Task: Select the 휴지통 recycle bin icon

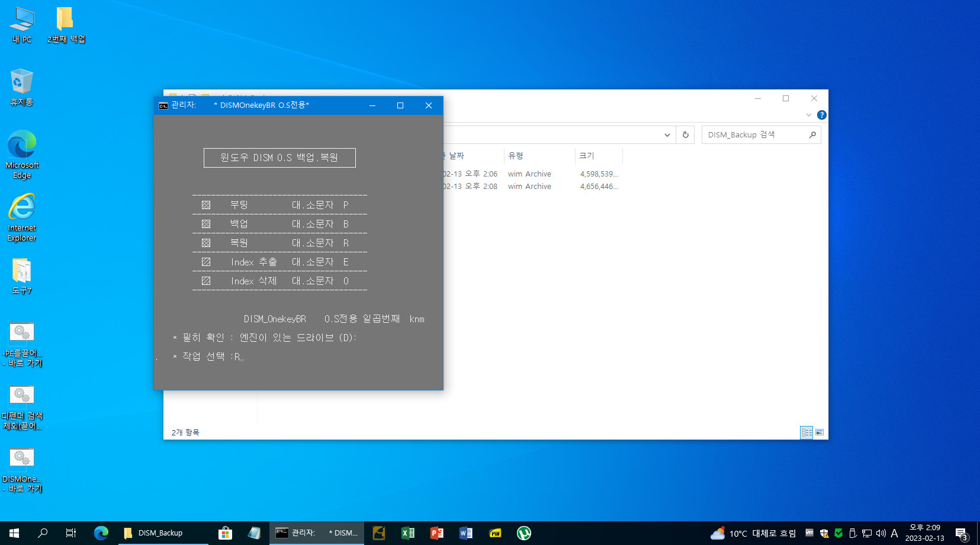Action: click(x=21, y=88)
